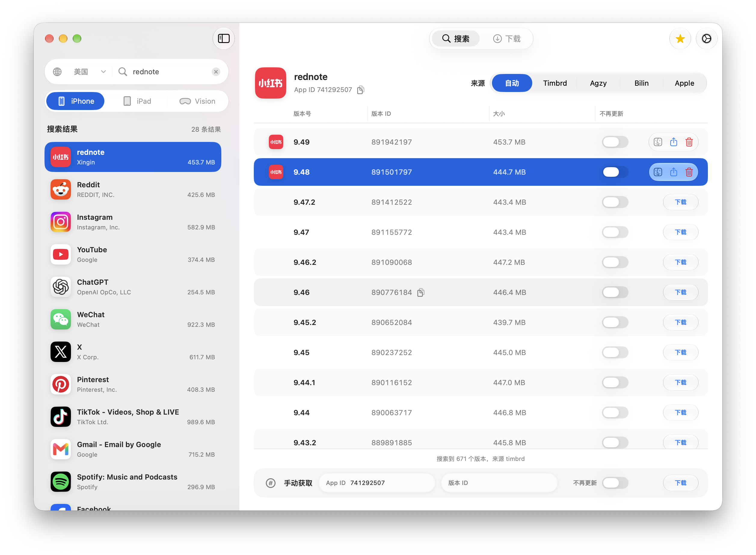Copy the App ID 741292507 icon

(x=360, y=90)
